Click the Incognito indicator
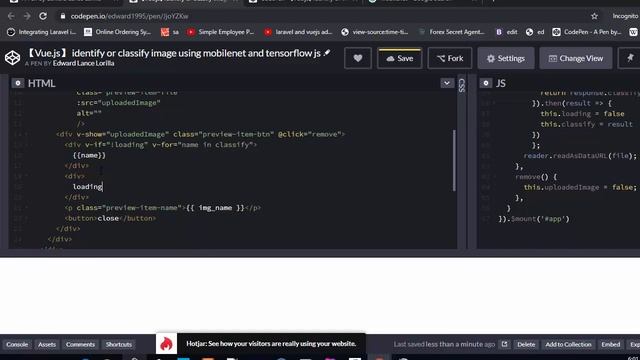The height and width of the screenshot is (360, 640). 624,16
